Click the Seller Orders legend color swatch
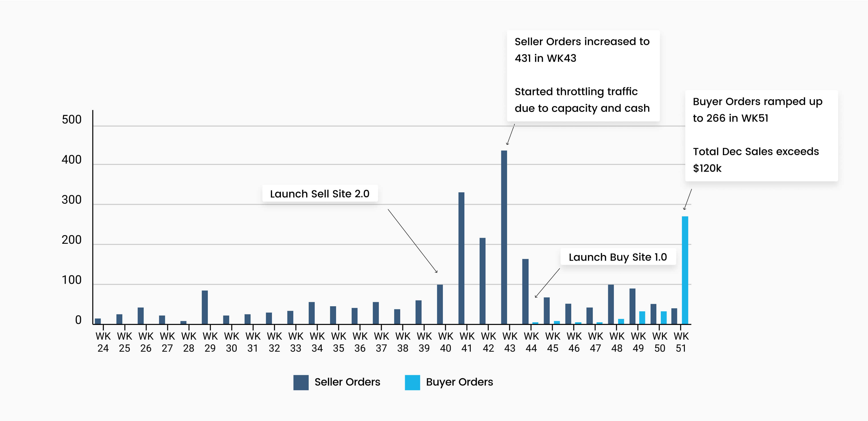This screenshot has height=421, width=868. [301, 382]
